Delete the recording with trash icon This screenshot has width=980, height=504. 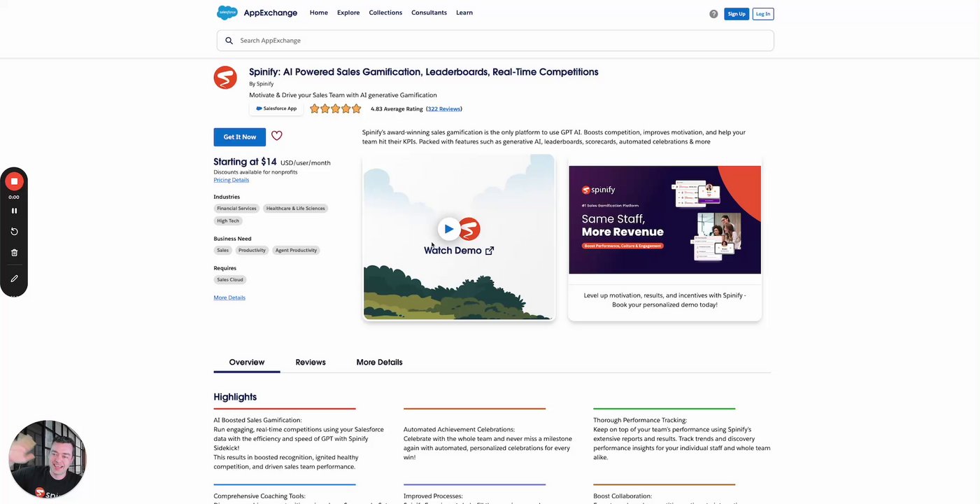pyautogui.click(x=14, y=253)
